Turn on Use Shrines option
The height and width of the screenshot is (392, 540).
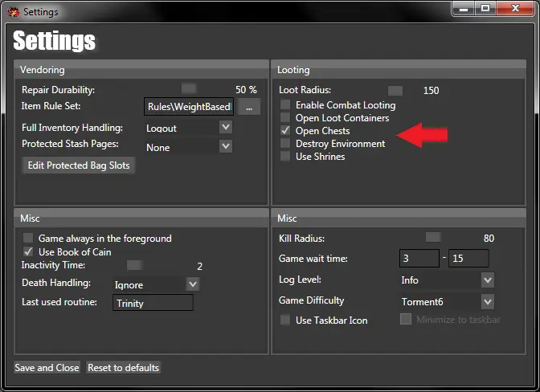tap(285, 157)
